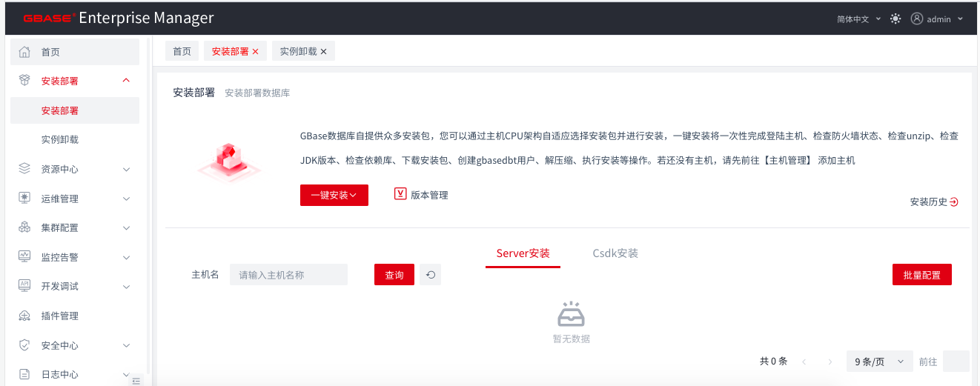This screenshot has height=386, width=980.
Task: Expand the 开发调试 menu chevron
Action: [x=126, y=286]
